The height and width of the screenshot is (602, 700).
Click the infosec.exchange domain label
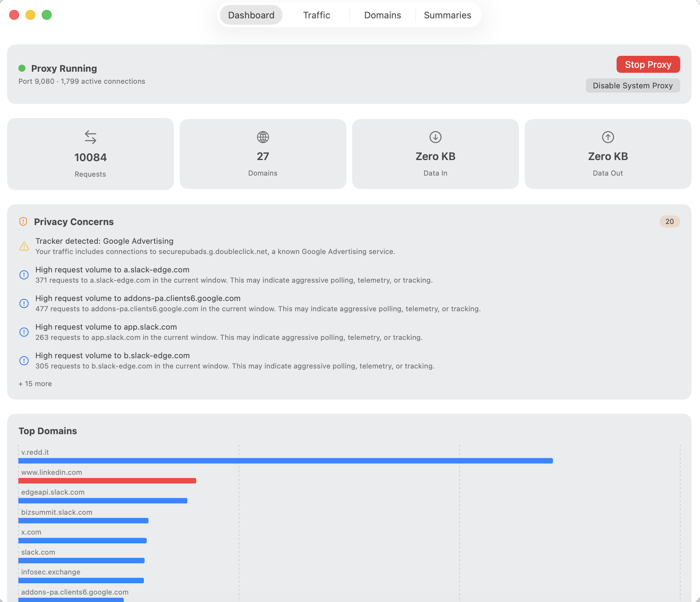coord(51,572)
